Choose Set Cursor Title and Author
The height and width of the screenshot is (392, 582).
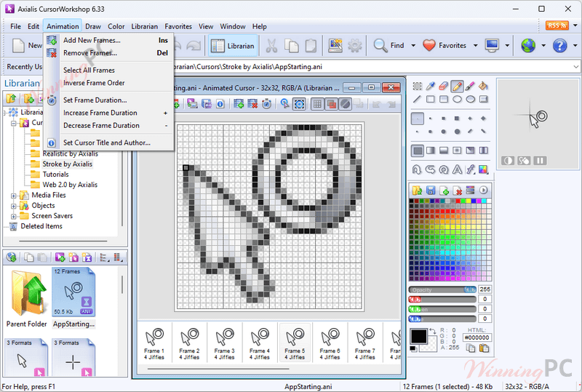tap(108, 143)
